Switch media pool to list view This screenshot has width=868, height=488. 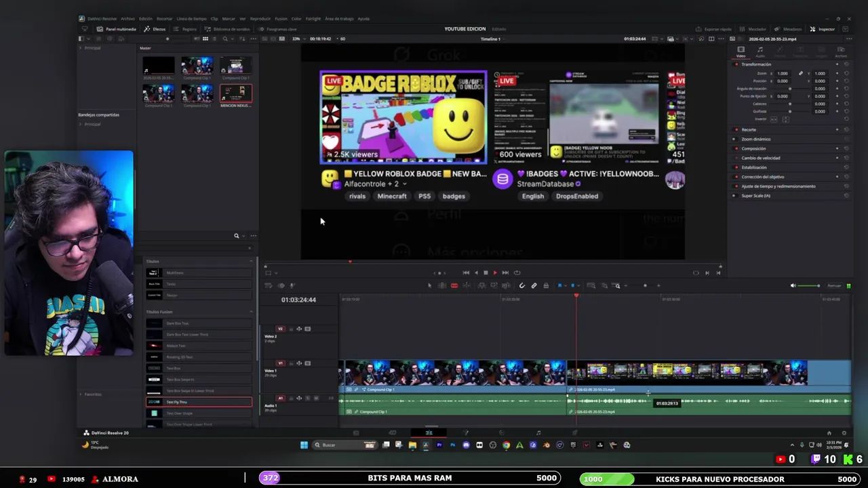pyautogui.click(x=214, y=39)
